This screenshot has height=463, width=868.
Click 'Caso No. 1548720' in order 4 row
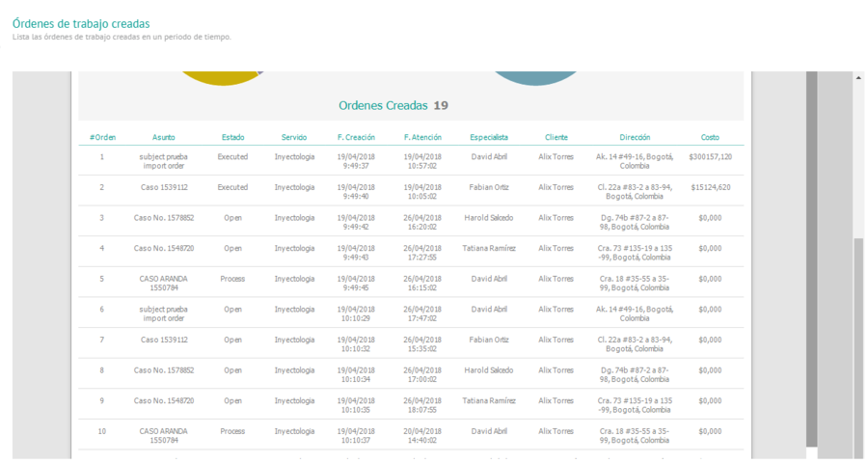(x=164, y=248)
